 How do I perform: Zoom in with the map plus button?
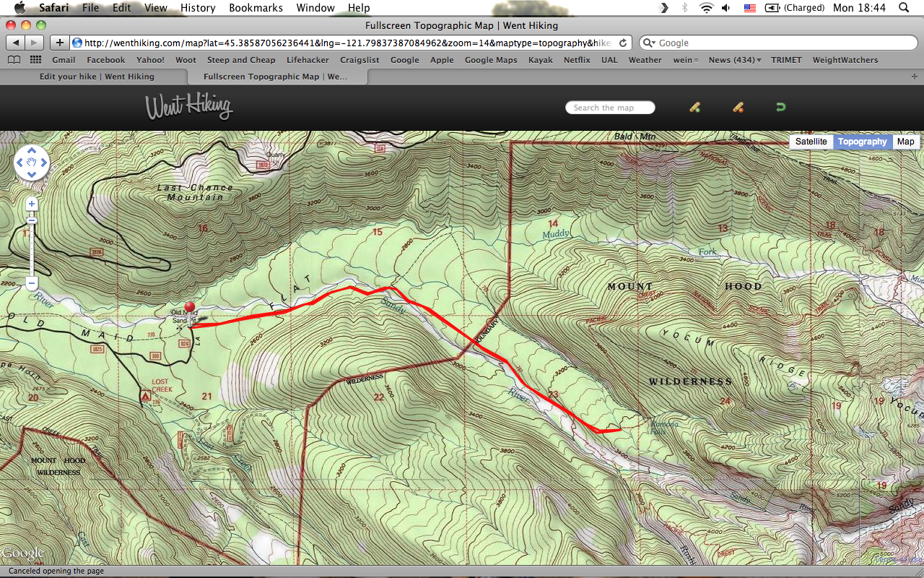tap(32, 204)
